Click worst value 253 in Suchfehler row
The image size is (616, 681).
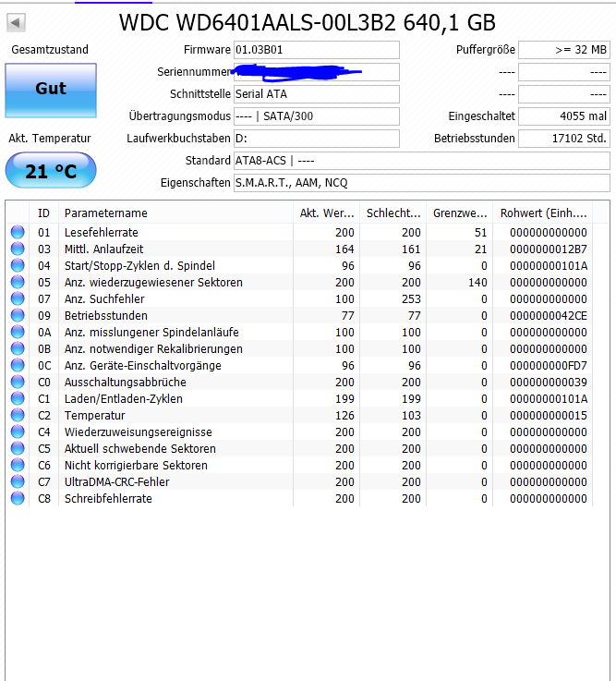point(411,298)
